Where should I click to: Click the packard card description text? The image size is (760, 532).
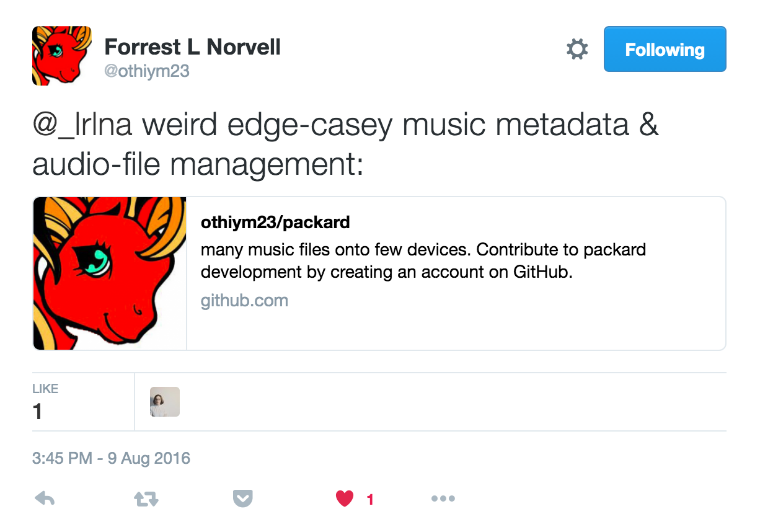423,261
